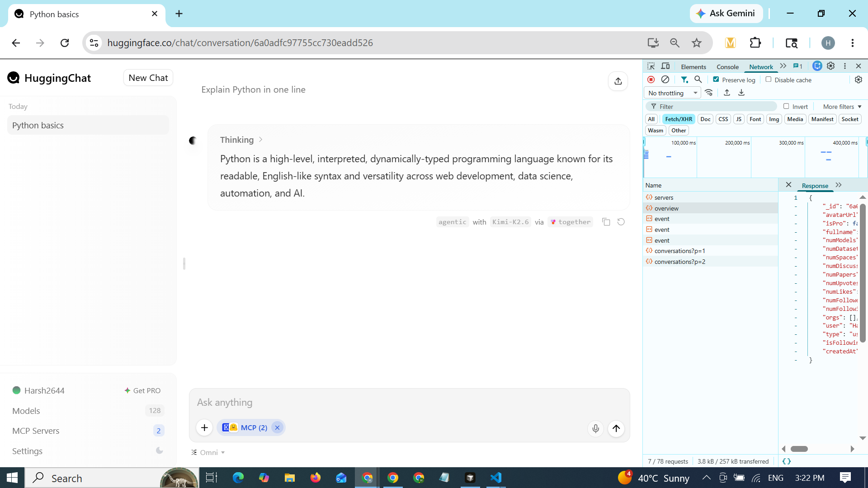The image size is (868, 488).
Task: Check the Invert filter checkbox
Action: pyautogui.click(x=786, y=106)
